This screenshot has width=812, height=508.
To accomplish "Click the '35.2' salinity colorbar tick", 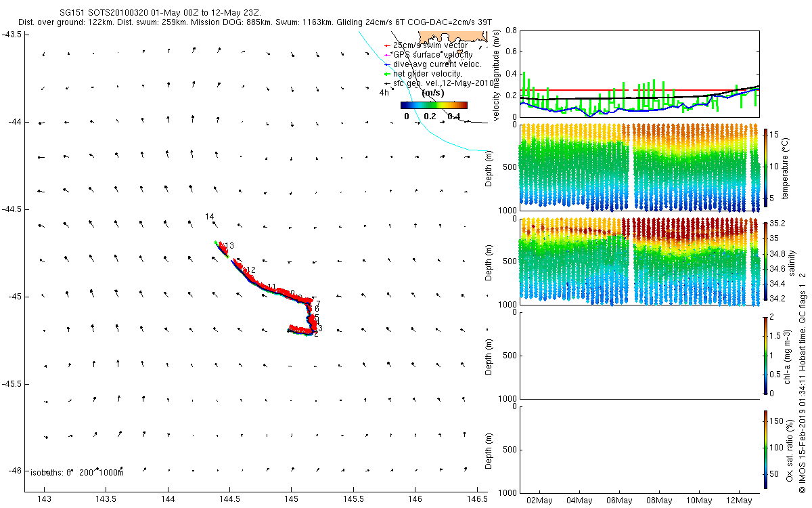I will (x=778, y=223).
